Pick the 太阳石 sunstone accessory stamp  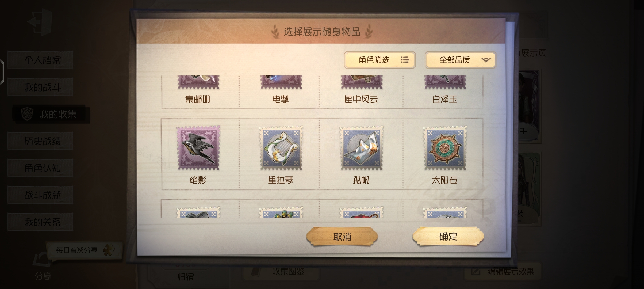pyautogui.click(x=445, y=148)
